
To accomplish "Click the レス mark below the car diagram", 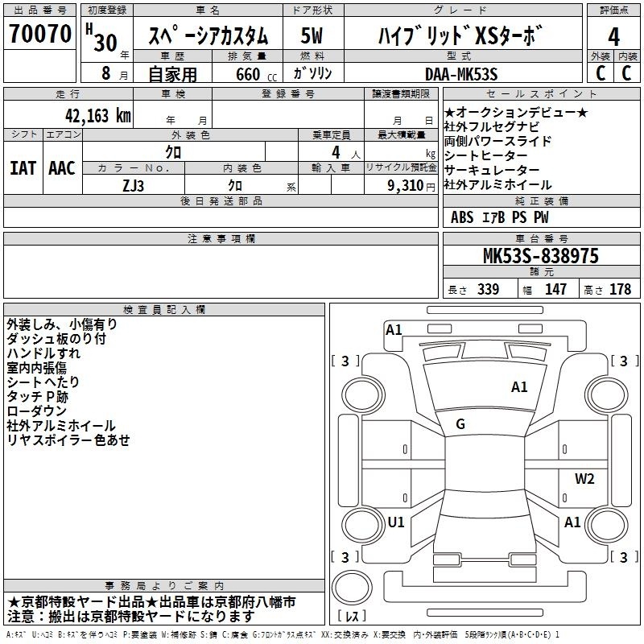I will pyautogui.click(x=353, y=617).
